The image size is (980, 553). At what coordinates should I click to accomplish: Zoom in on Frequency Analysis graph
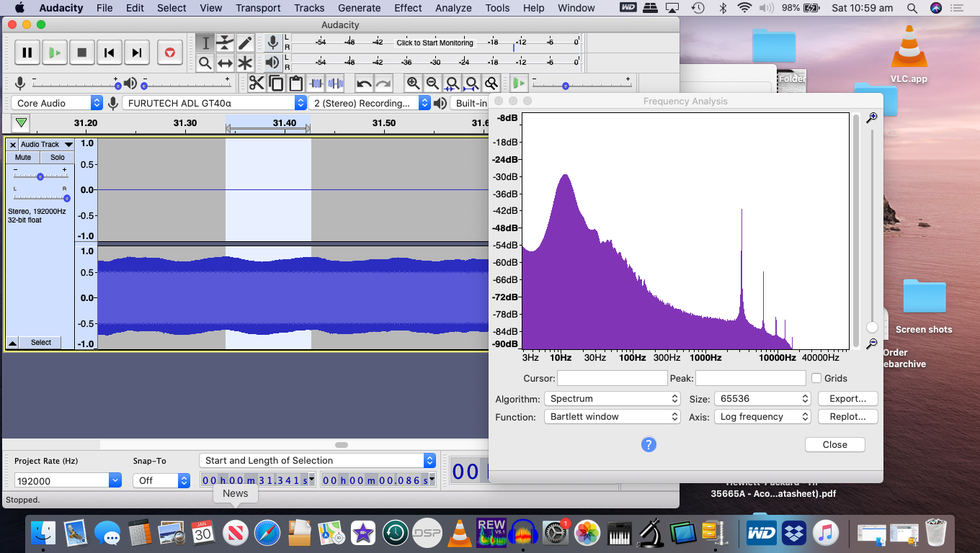[x=872, y=117]
